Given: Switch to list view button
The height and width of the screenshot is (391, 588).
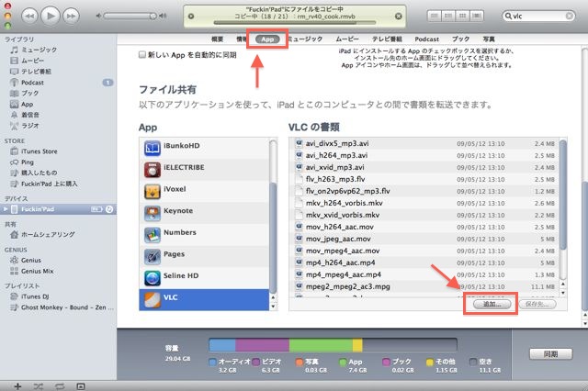Looking at the screenshot, I should 434,16.
